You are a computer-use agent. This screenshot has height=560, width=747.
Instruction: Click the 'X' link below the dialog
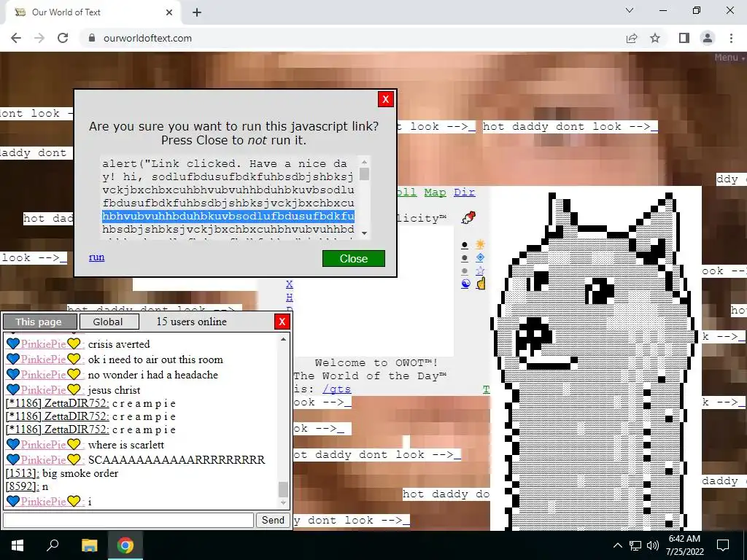click(289, 284)
